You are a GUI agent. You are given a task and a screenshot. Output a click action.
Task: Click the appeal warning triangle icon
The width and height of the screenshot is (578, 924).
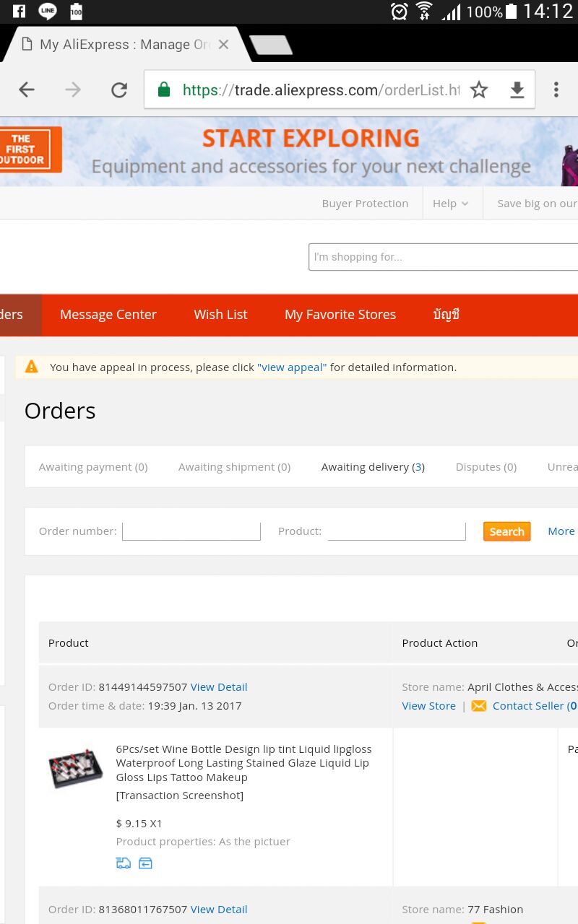tap(31, 367)
